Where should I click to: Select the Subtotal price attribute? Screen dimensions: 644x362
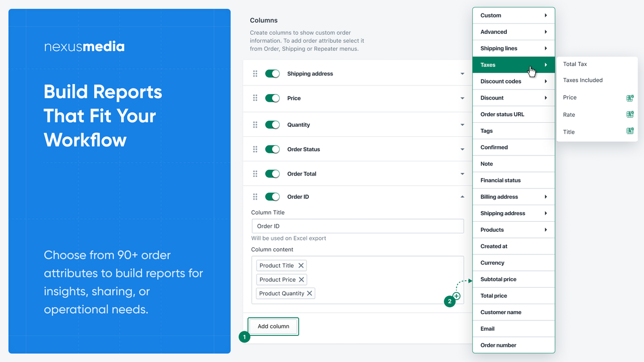pos(514,280)
